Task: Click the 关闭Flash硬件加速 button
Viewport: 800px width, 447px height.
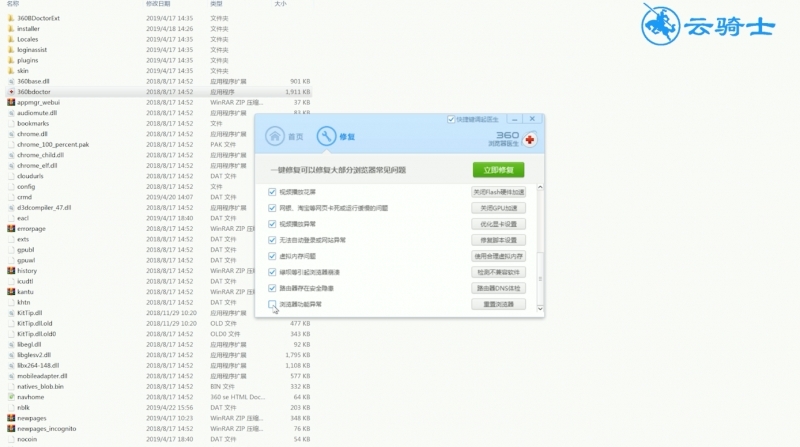Action: pos(498,192)
